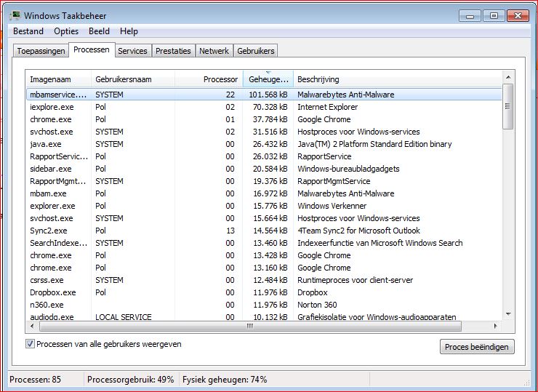Select the Sync2.exe process
Image resolution: width=538 pixels, height=392 pixels.
point(264,231)
